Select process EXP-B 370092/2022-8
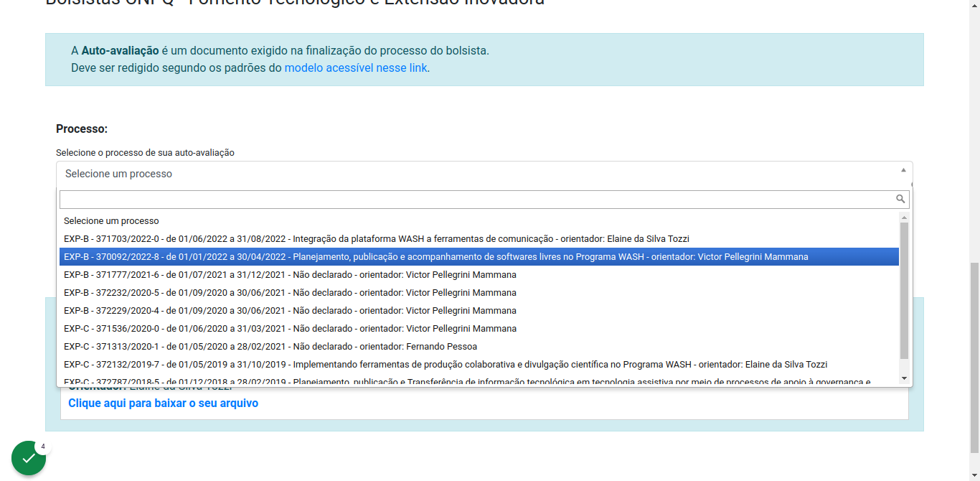 click(479, 256)
